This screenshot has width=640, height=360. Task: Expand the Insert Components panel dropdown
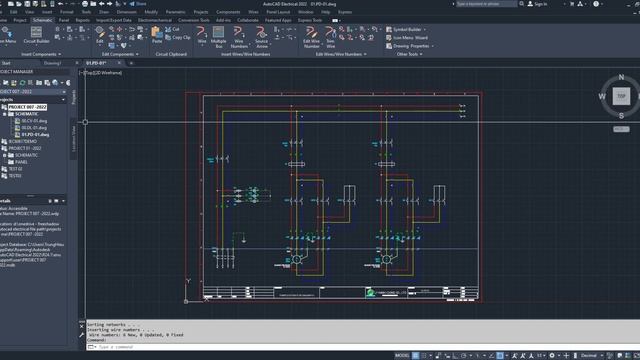pyautogui.click(x=60, y=54)
